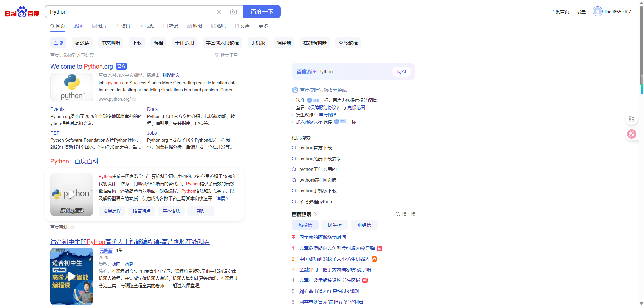Viewport: 644px width, 306px height.
Task: Switch to the 图片 tab
Action: point(99,26)
